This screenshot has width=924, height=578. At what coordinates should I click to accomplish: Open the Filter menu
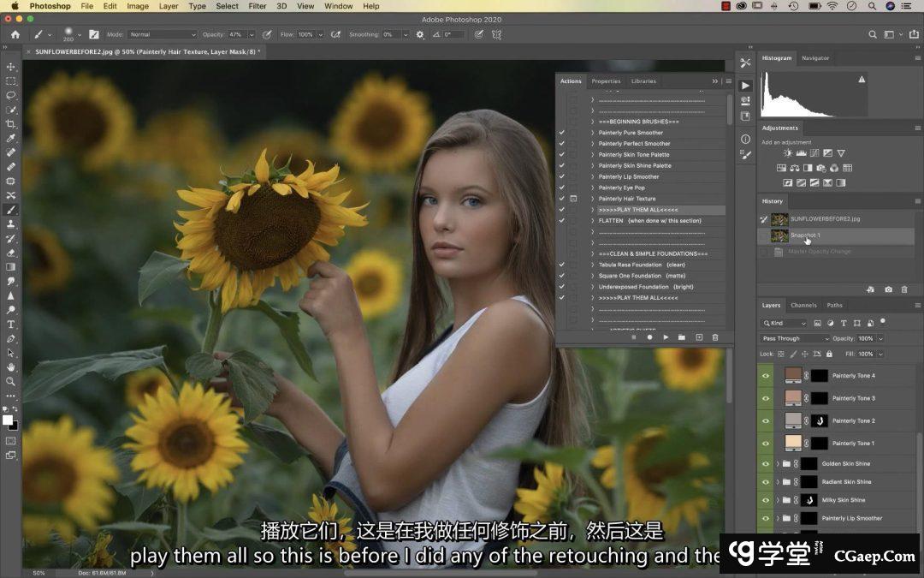(x=257, y=6)
